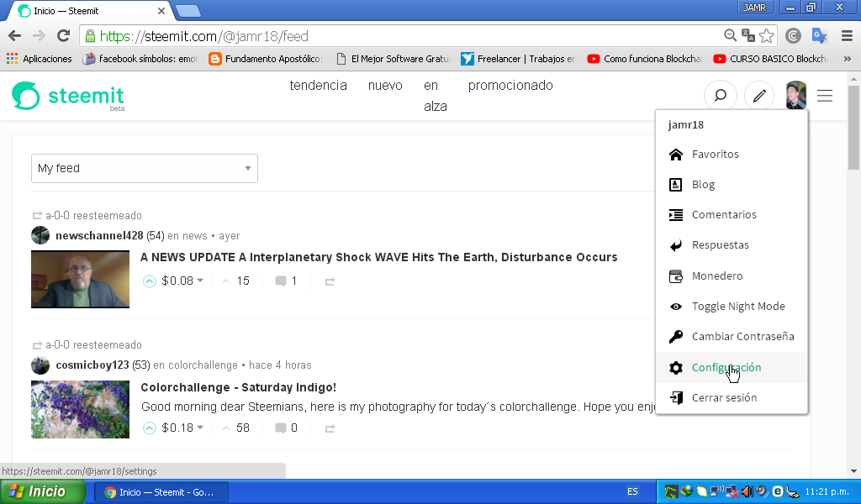Open the Chrome menu button
Viewport: 861px width, 504px height.
pyautogui.click(x=847, y=36)
